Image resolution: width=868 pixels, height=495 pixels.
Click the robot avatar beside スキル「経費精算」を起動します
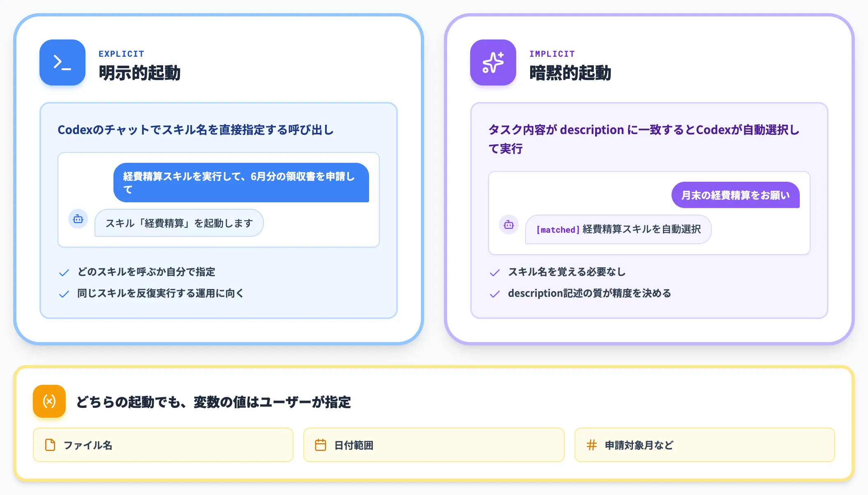[x=78, y=219]
